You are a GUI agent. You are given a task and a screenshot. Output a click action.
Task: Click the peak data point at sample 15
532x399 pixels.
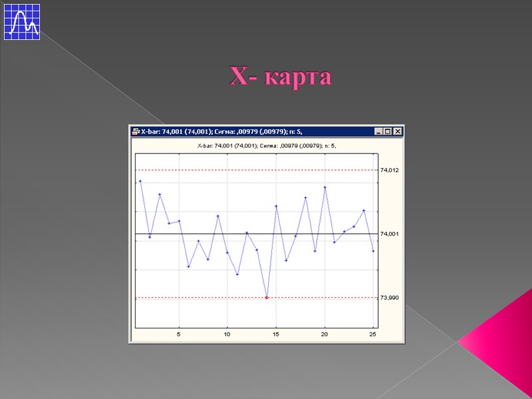pos(277,205)
